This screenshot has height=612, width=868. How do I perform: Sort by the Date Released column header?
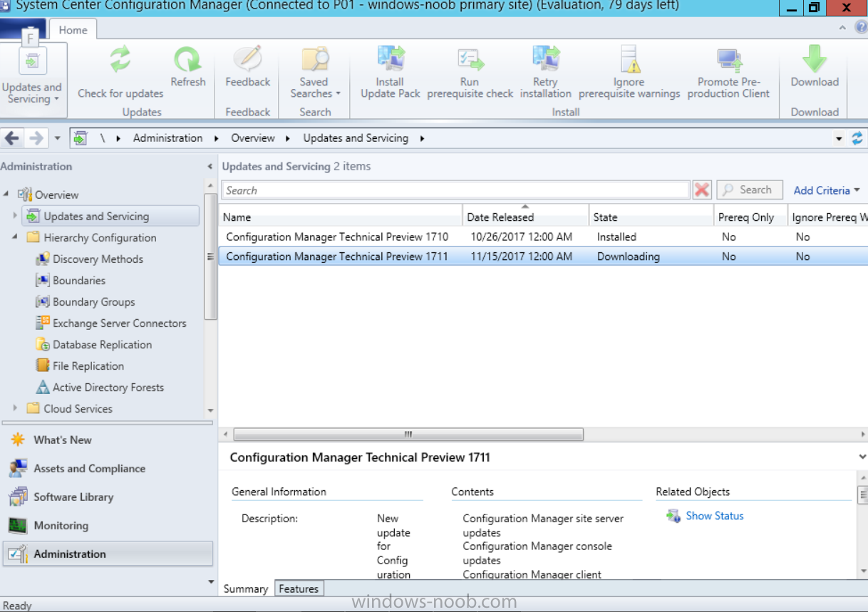tap(525, 217)
